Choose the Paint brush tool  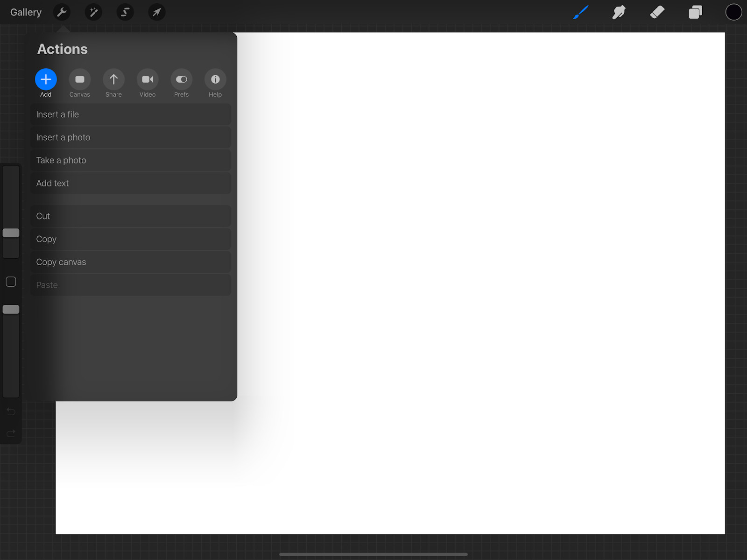(581, 12)
